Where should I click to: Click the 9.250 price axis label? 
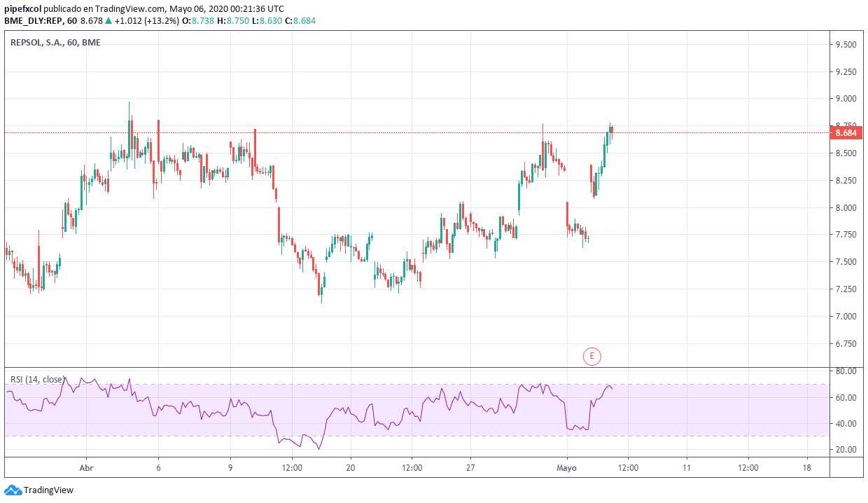[x=846, y=71]
